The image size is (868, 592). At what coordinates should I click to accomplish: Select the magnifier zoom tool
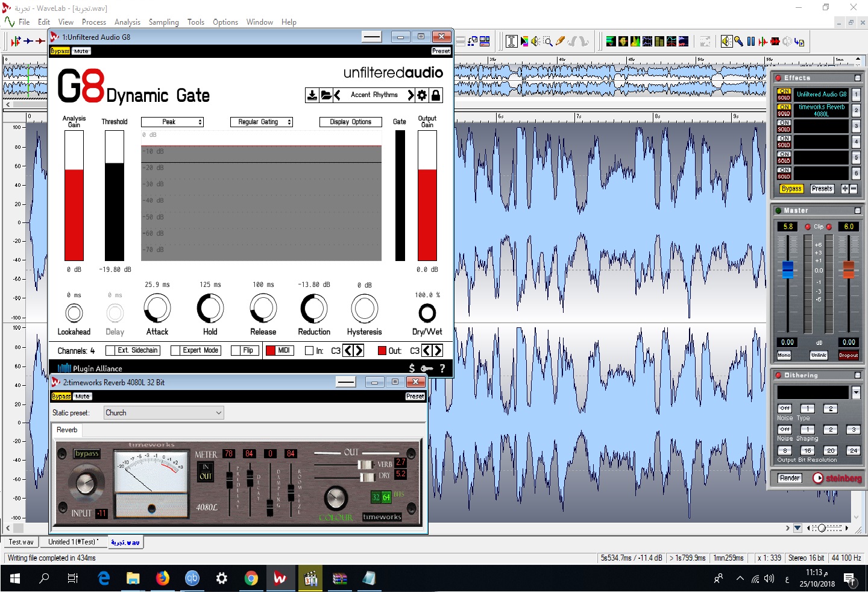[x=548, y=41]
